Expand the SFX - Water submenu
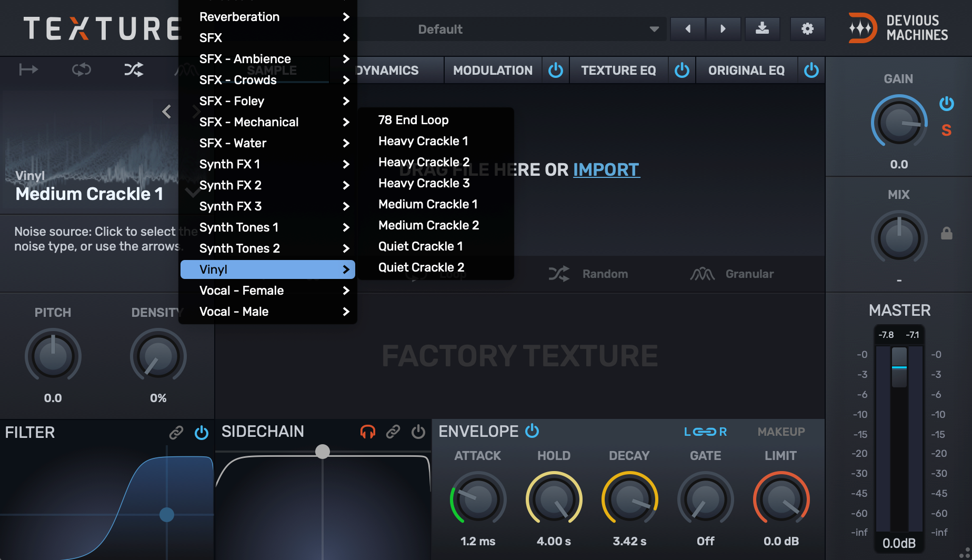The image size is (972, 560). [268, 143]
